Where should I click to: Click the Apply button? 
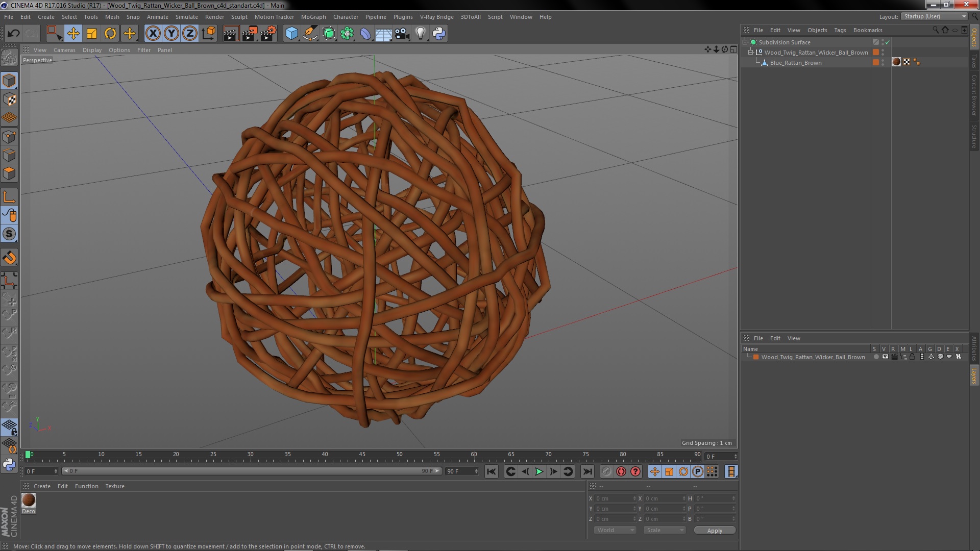tap(715, 531)
